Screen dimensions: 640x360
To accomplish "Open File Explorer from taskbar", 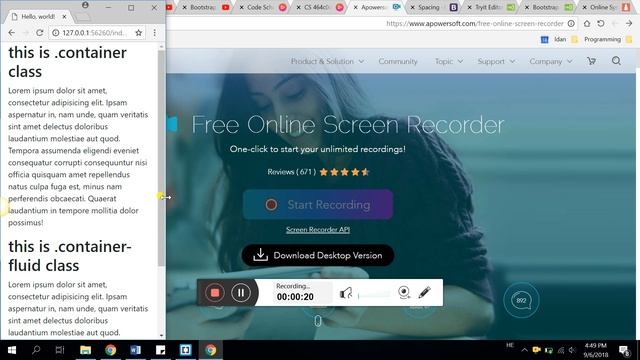I will [x=85, y=350].
